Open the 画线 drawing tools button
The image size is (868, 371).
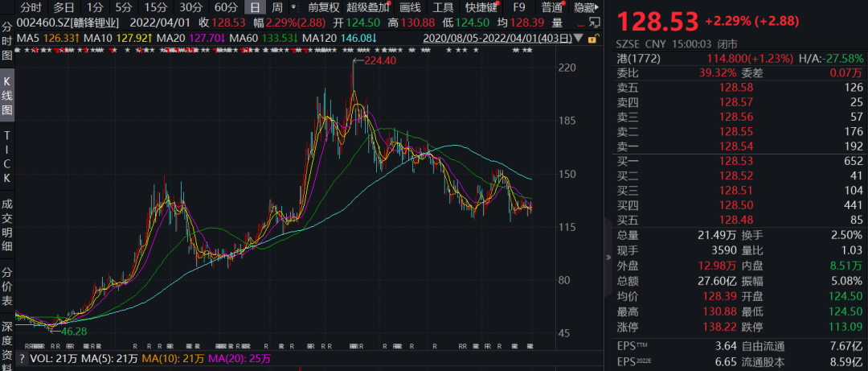tap(410, 7)
